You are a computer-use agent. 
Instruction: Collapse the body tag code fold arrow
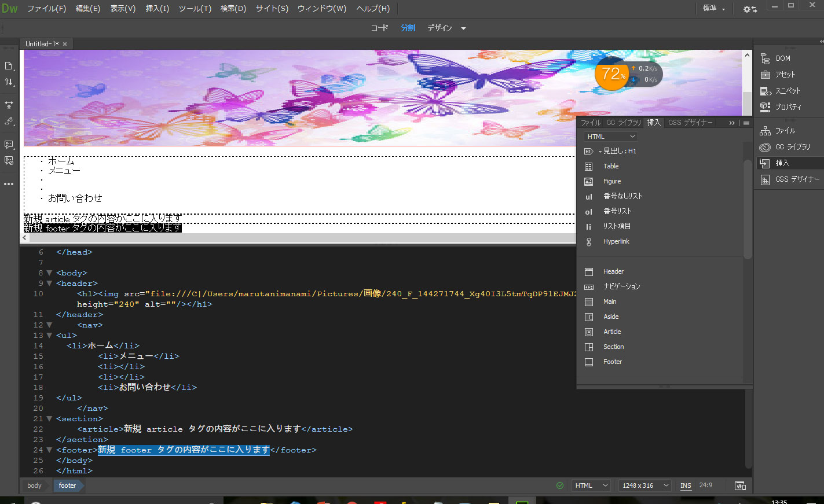[x=49, y=273]
